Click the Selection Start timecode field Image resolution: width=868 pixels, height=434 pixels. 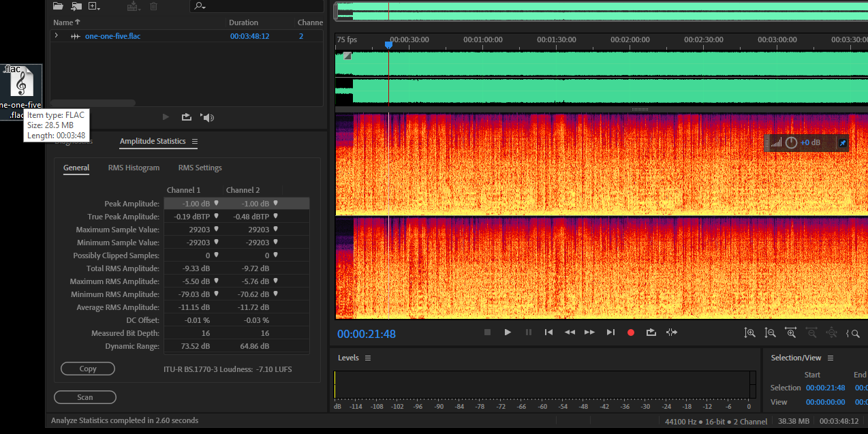point(825,388)
